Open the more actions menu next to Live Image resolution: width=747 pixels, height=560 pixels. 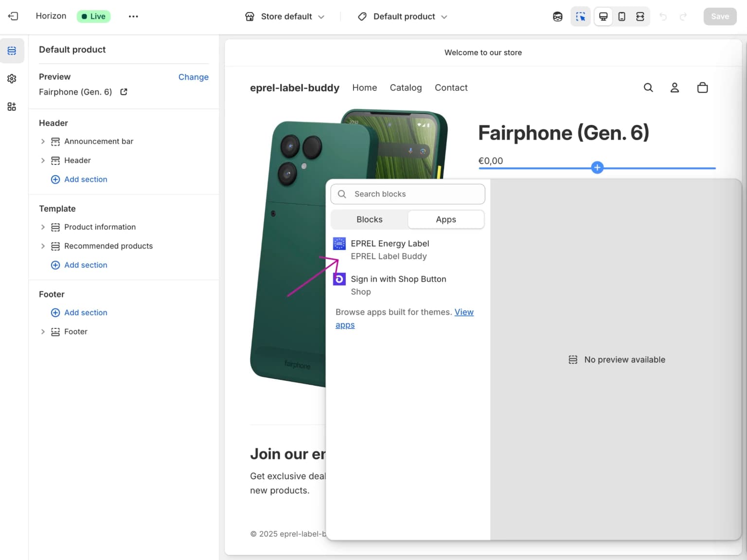pyautogui.click(x=133, y=16)
